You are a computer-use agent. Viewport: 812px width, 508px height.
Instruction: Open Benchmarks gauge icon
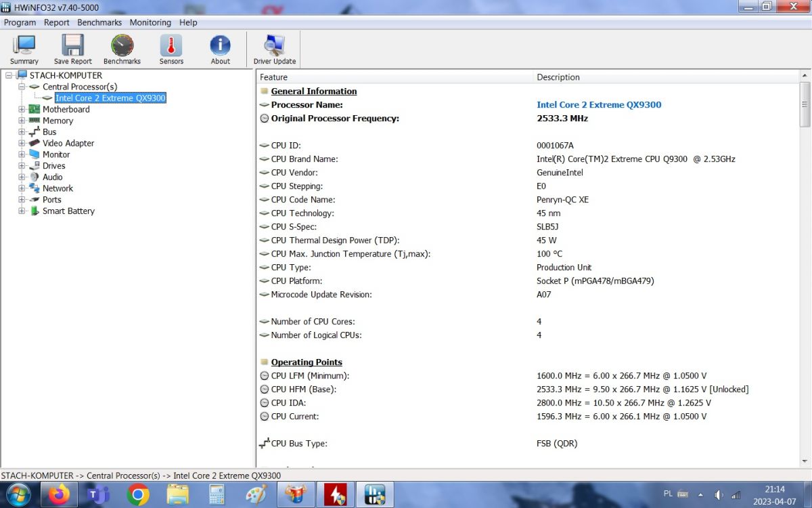[x=122, y=49]
